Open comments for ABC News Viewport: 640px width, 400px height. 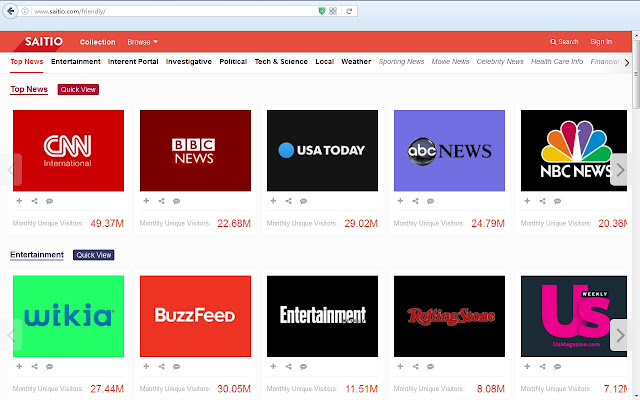(x=430, y=201)
